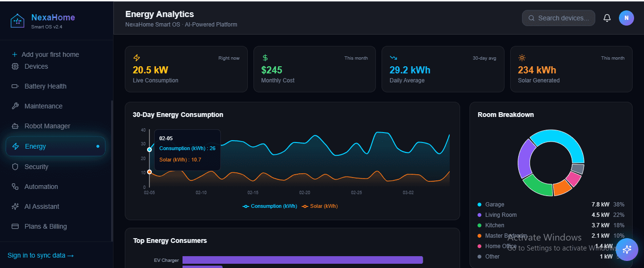Click the user avatar labeled N
The image size is (644, 268).
pyautogui.click(x=626, y=18)
